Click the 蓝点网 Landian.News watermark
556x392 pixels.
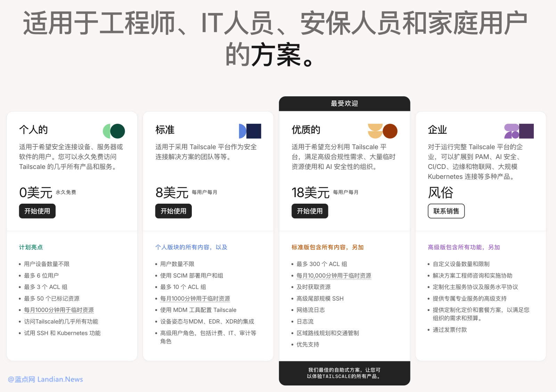tap(46, 379)
